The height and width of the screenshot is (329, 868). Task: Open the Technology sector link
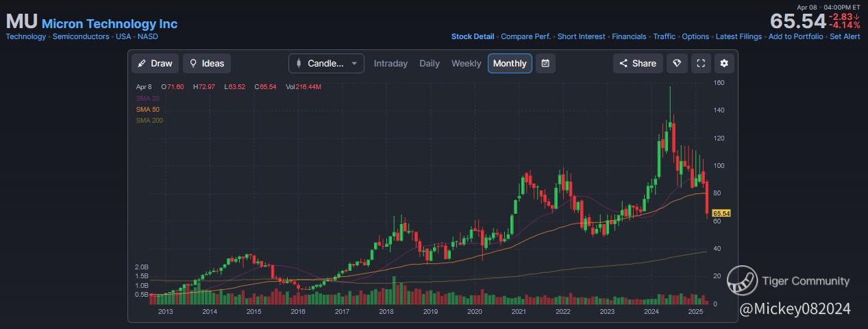tap(26, 36)
